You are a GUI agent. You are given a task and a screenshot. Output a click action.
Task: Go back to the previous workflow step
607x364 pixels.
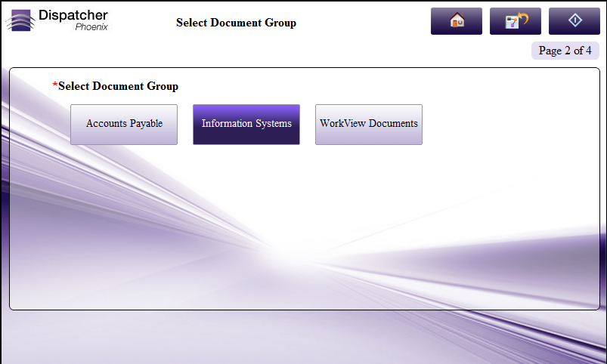coord(515,21)
